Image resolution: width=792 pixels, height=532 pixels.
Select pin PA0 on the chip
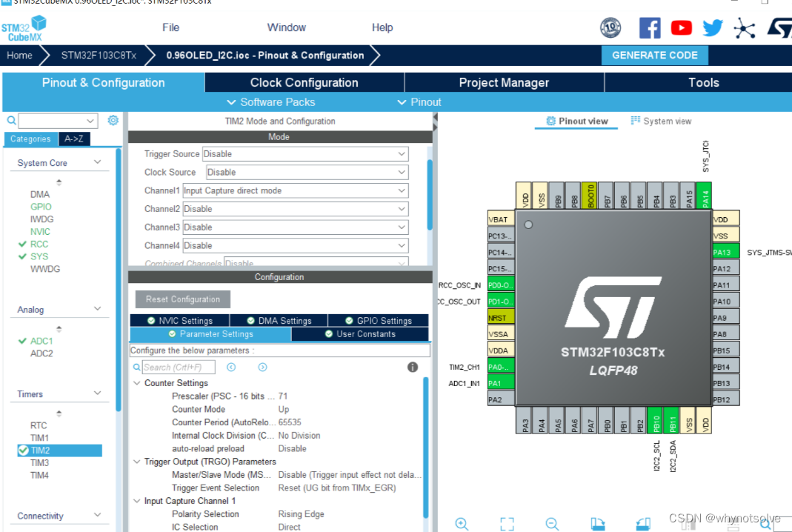pyautogui.click(x=501, y=367)
